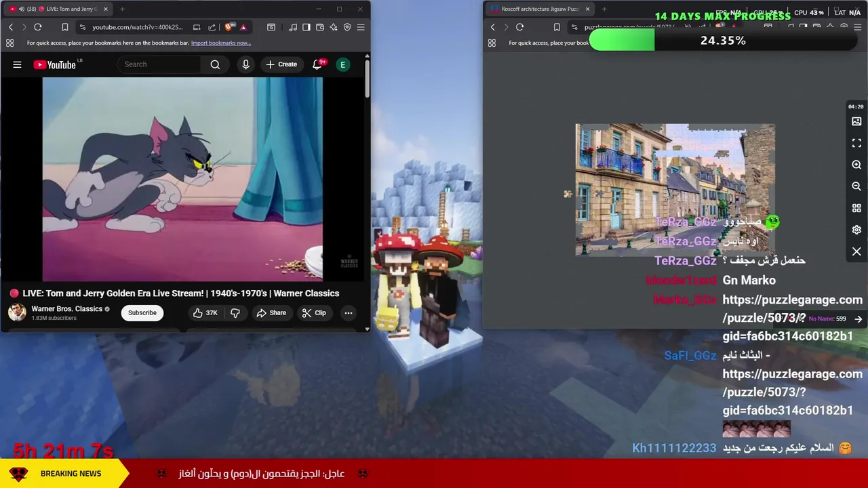This screenshot has width=868, height=488.
Task: Click the arrow next to No Name: 599
Action: (859, 319)
